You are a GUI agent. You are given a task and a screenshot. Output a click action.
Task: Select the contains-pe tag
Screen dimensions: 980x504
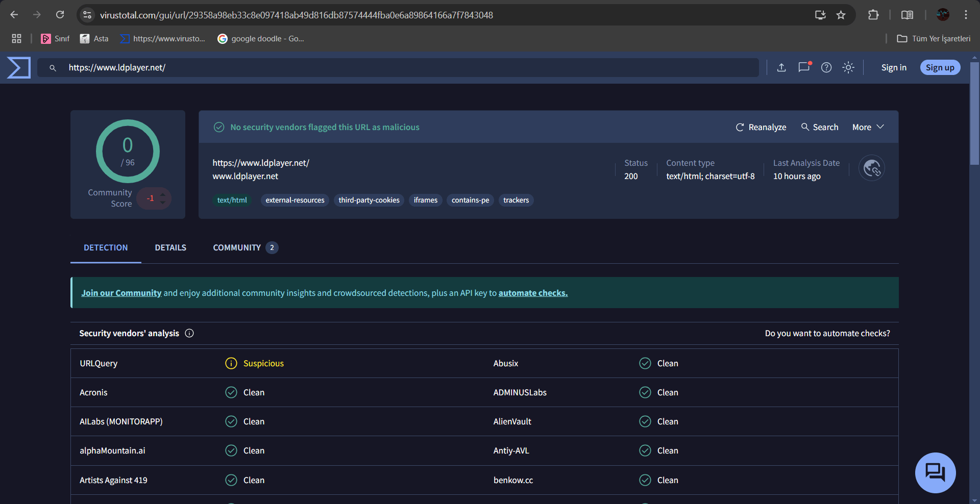[471, 200]
